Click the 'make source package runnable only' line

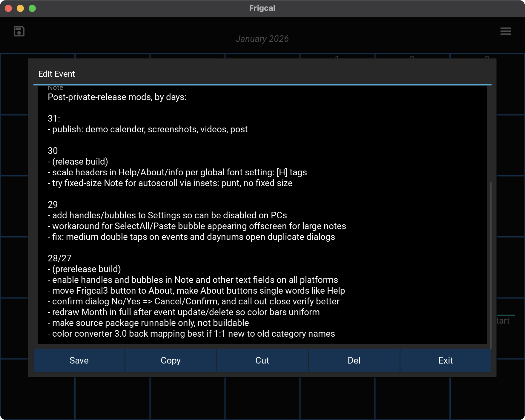(x=148, y=323)
